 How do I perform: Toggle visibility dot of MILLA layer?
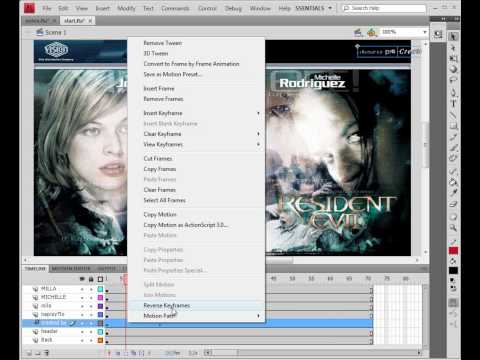[82, 289]
